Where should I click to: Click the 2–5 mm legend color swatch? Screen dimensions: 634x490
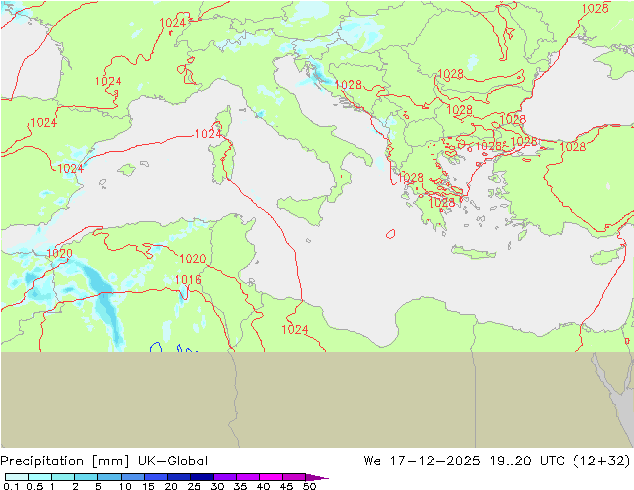[86, 477]
